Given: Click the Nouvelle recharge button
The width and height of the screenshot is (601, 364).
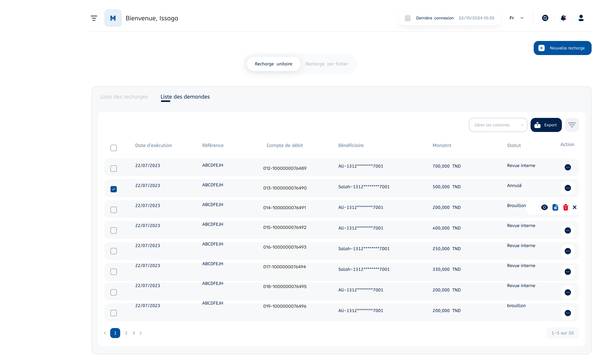Looking at the screenshot, I should tap(562, 48).
